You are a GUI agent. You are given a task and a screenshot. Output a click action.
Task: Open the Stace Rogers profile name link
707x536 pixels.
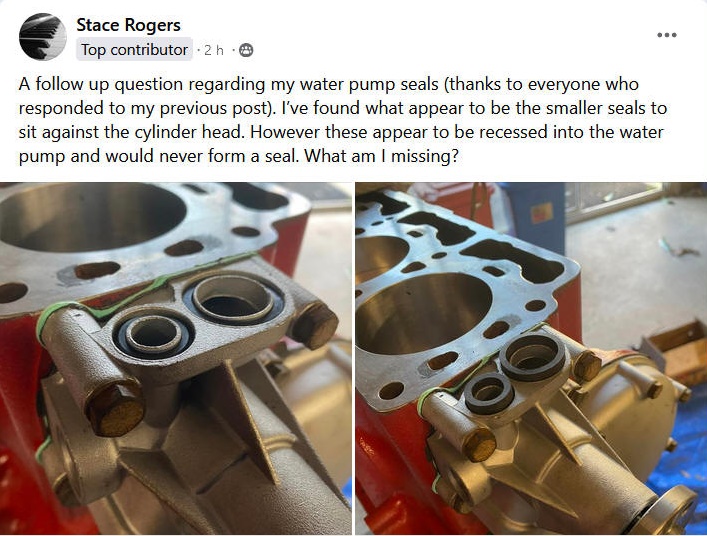[129, 25]
